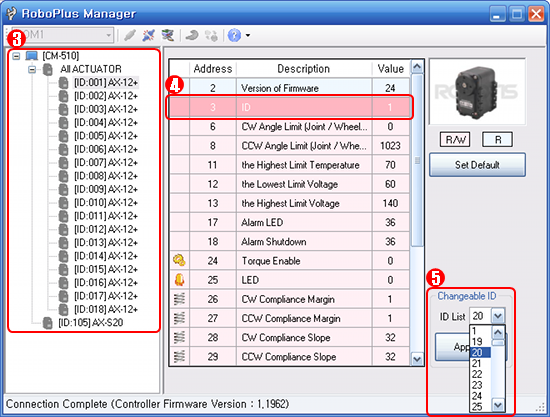
Task: Select the highlighted ID row at address 3
Action: (290, 107)
